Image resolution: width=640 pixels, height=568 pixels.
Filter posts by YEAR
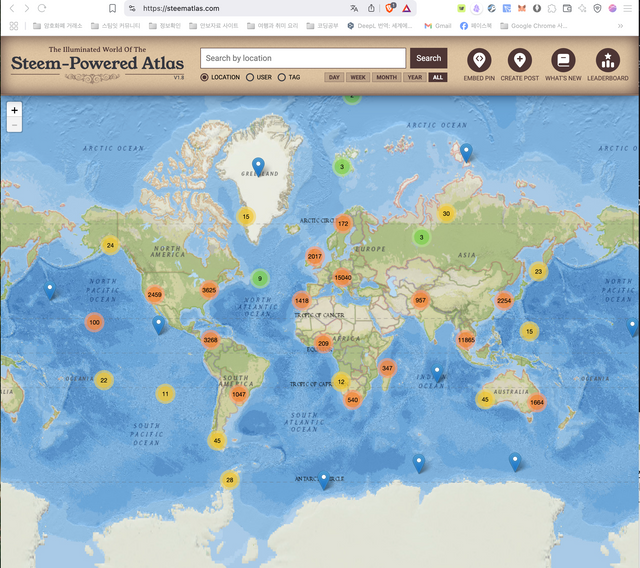tap(415, 77)
